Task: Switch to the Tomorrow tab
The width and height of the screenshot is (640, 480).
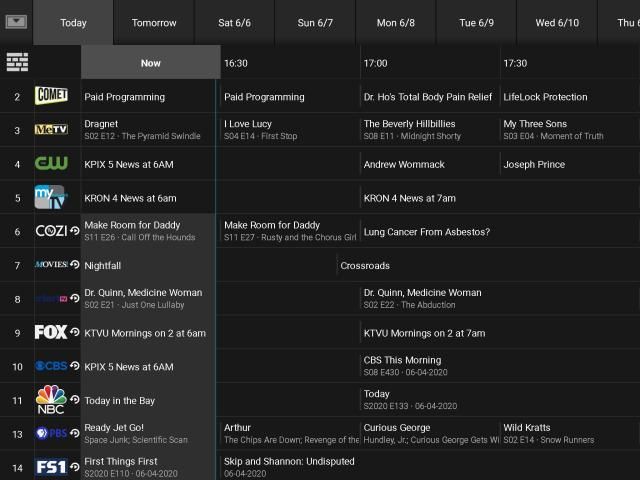Action: coord(154,23)
